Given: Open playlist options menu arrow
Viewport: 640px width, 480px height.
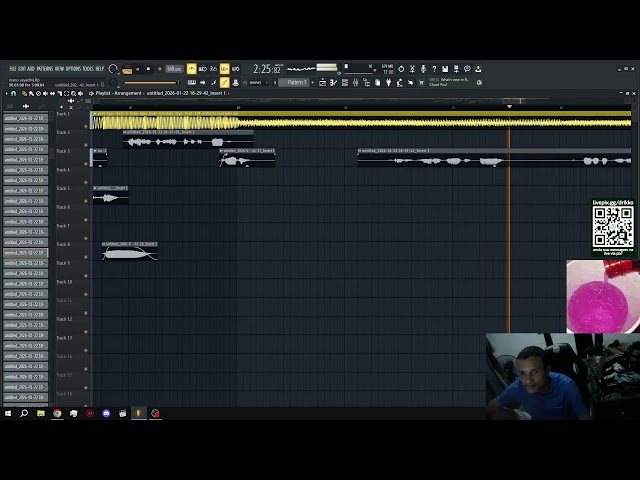Looking at the screenshot, I should point(7,93).
